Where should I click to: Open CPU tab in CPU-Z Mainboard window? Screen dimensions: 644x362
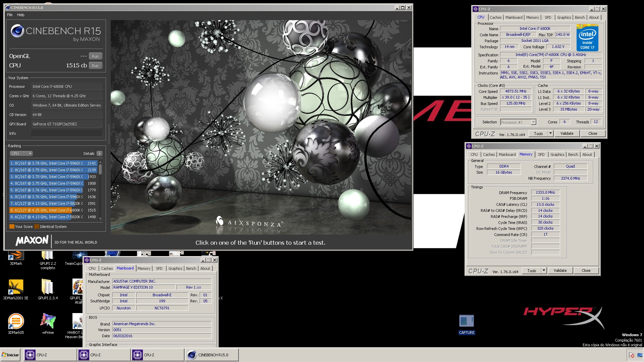coord(92,268)
